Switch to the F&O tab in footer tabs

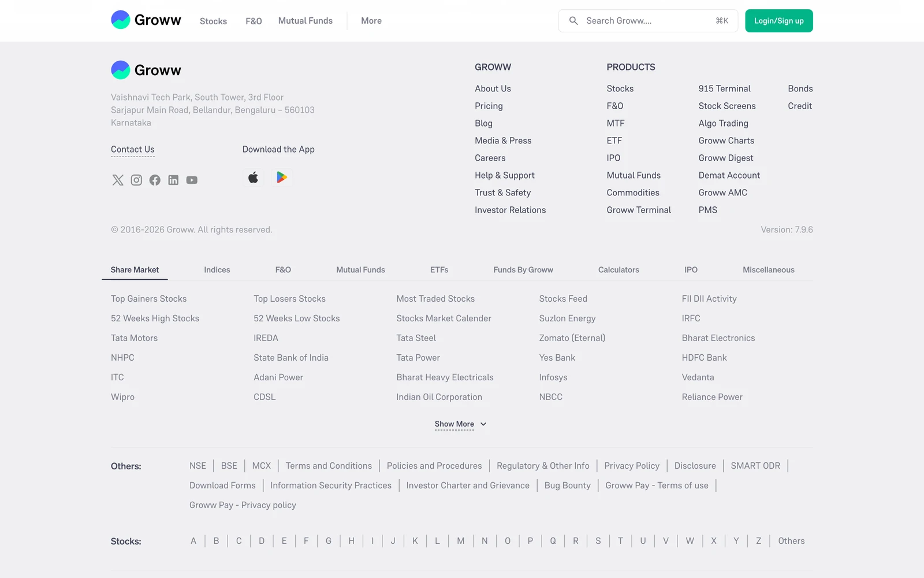(x=283, y=270)
